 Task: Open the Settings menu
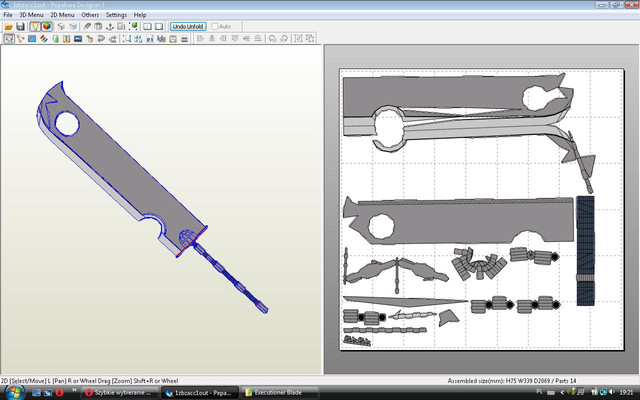[116, 15]
